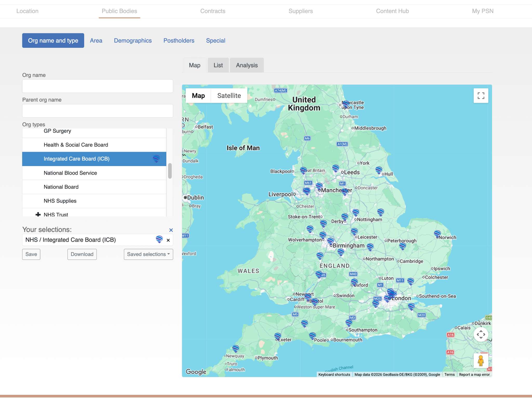532x398 pixels.
Task: Click the ICB marker at Newcastle upon Tyne
Action: (345, 104)
